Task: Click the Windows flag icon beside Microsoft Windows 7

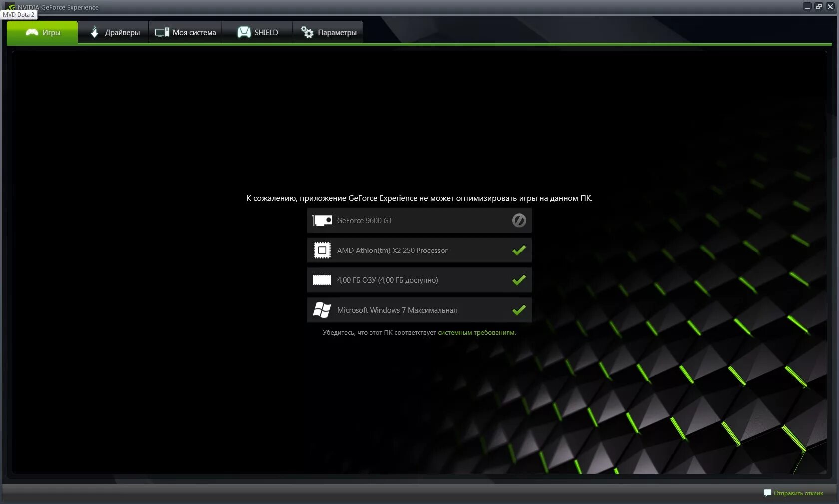Action: tap(322, 310)
